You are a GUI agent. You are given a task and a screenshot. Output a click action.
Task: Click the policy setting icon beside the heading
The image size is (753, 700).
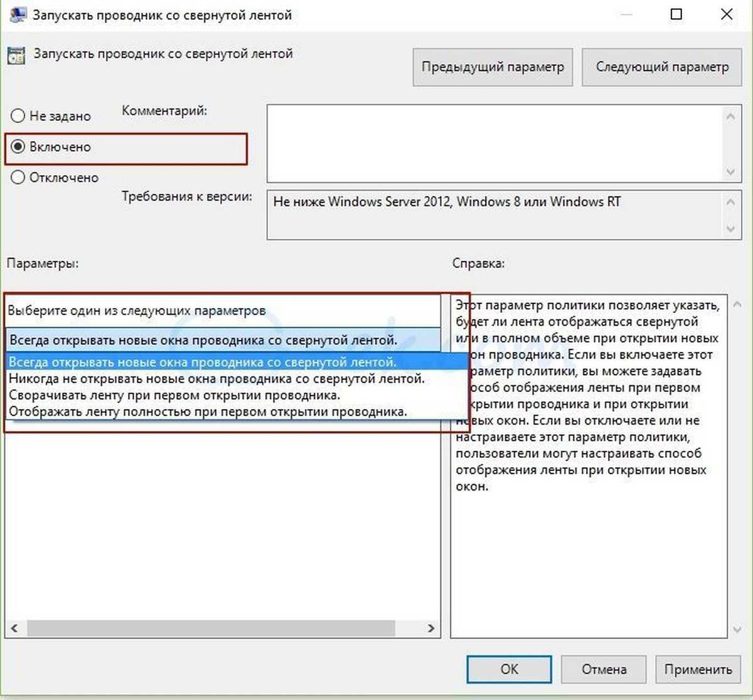(x=16, y=55)
